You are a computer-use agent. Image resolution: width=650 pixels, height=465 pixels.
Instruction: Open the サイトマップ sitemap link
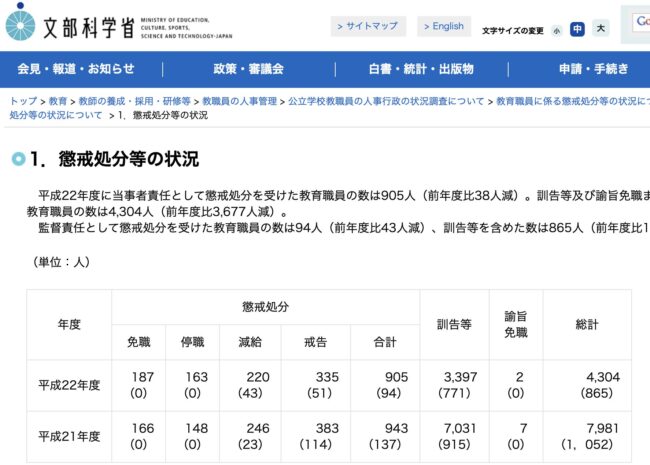click(x=369, y=27)
